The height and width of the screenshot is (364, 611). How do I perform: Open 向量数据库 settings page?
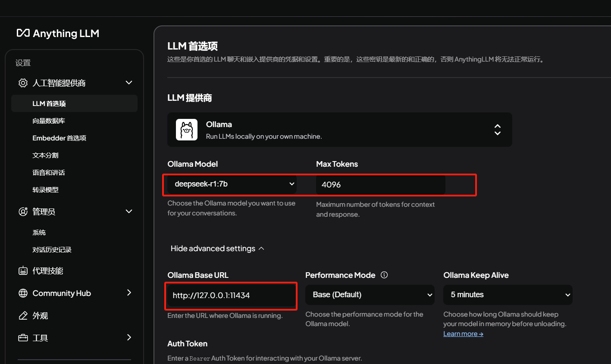coord(49,121)
